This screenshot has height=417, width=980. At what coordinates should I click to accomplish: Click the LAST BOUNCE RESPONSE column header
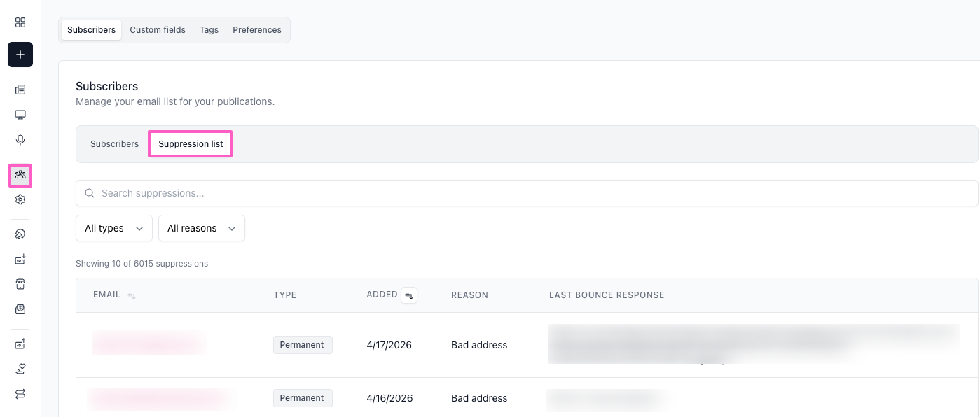[x=607, y=295]
